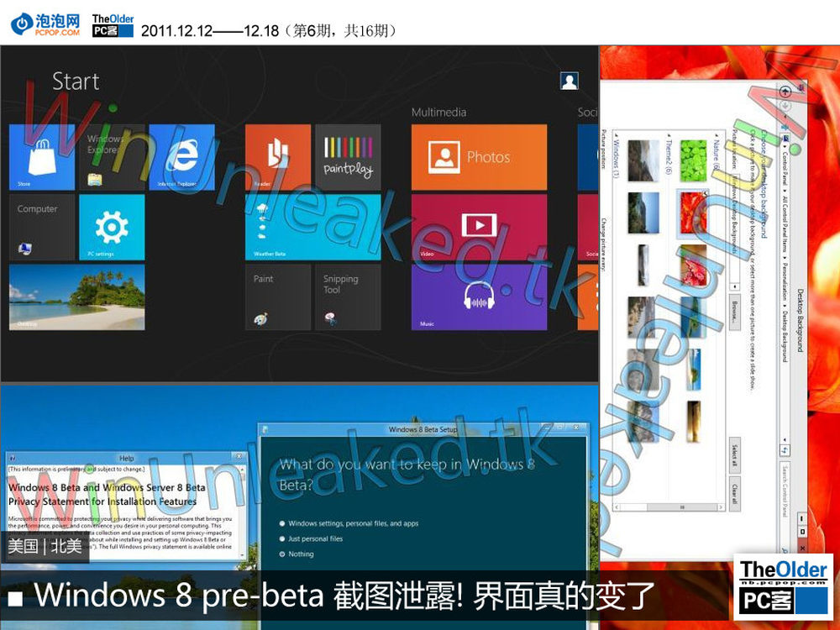Click Back arrow in Desktop Background window
Viewport: 840px width, 630px height.
tap(785, 92)
